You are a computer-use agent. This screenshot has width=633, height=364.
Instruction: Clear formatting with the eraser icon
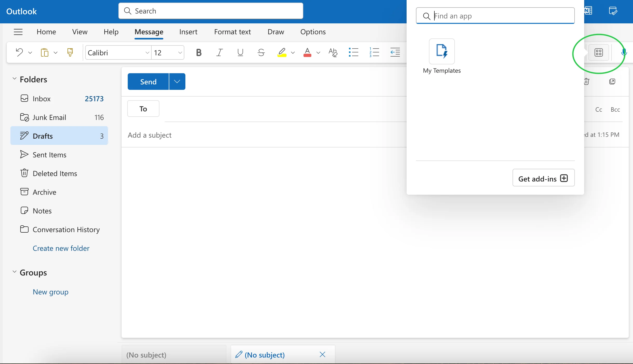pyautogui.click(x=333, y=52)
